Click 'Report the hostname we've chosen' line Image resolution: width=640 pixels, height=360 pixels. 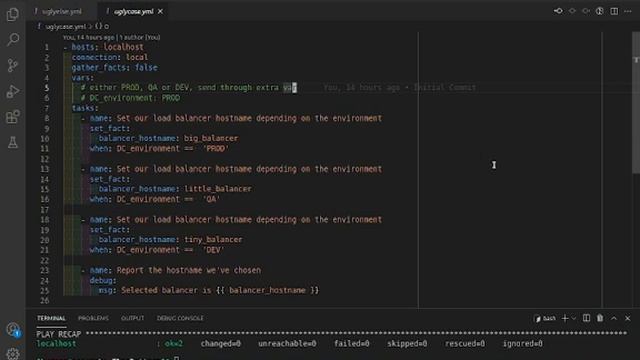point(189,270)
